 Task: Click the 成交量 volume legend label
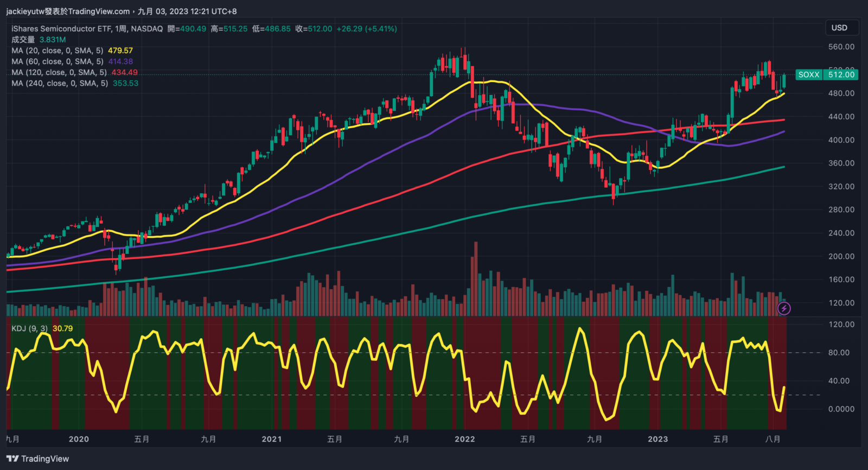(23, 40)
